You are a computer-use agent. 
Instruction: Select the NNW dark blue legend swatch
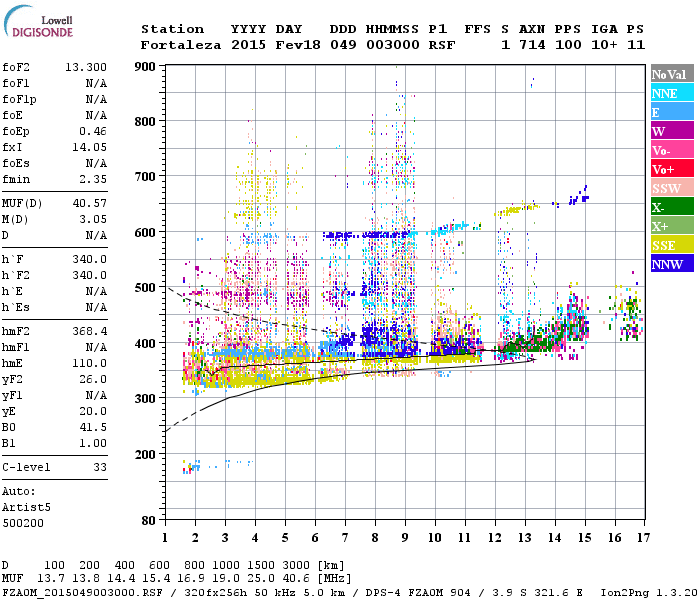[x=672, y=263]
